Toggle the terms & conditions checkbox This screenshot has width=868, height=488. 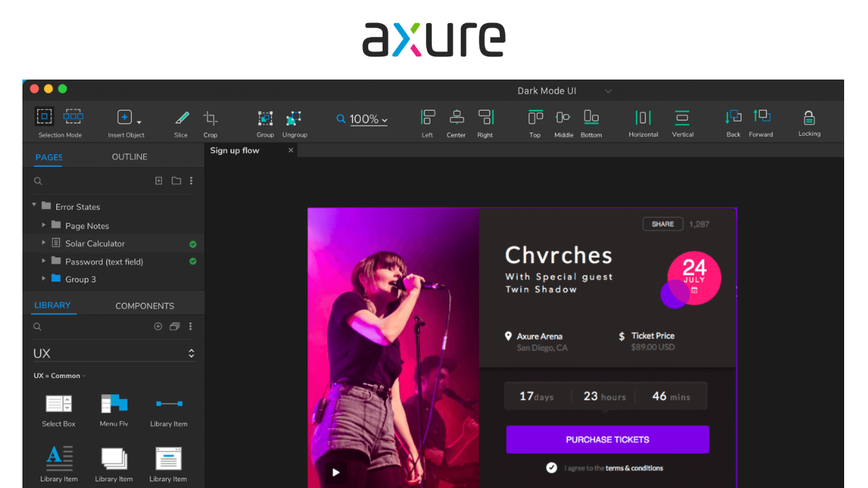pyautogui.click(x=552, y=468)
